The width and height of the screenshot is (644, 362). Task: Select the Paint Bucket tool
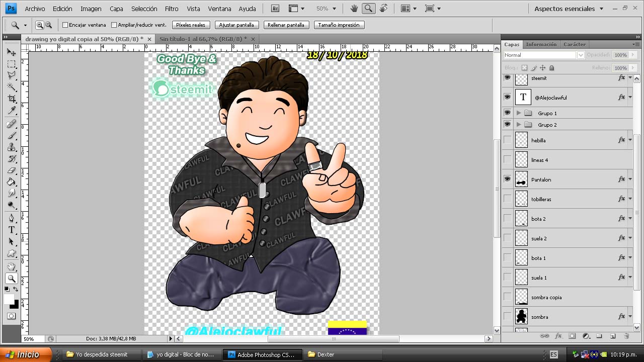point(12,182)
